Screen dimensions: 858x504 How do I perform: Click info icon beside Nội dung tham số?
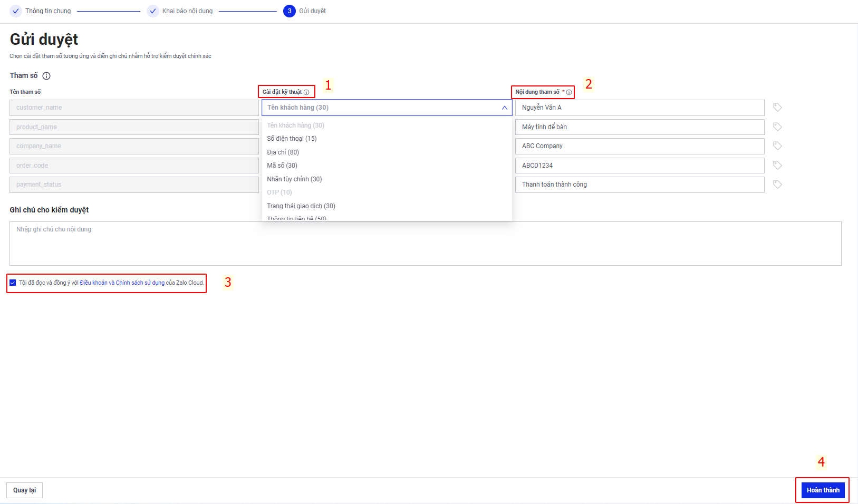(x=569, y=92)
